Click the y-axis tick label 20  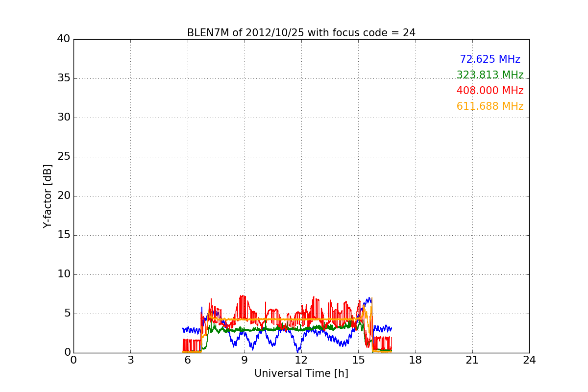pos(64,196)
